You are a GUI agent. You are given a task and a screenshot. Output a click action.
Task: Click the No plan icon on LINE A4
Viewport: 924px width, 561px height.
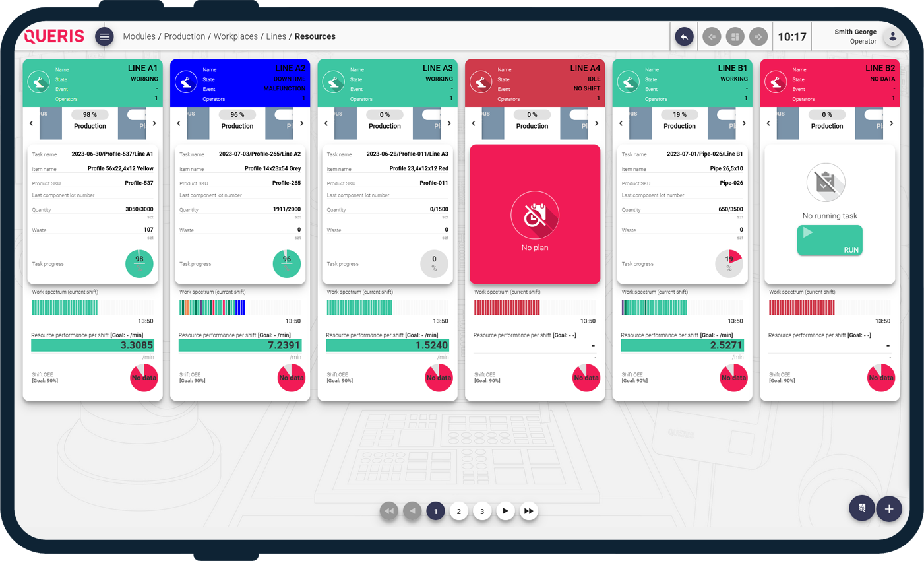(535, 215)
